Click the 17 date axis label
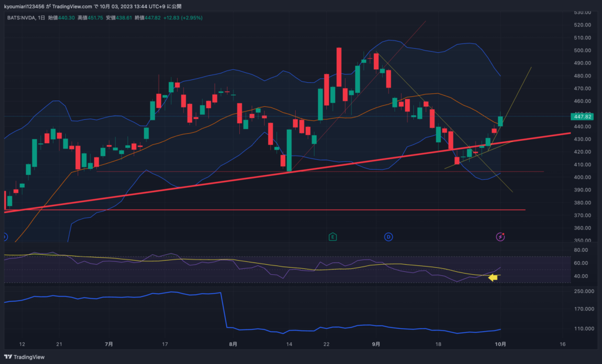The width and height of the screenshot is (602, 364). pos(165,344)
